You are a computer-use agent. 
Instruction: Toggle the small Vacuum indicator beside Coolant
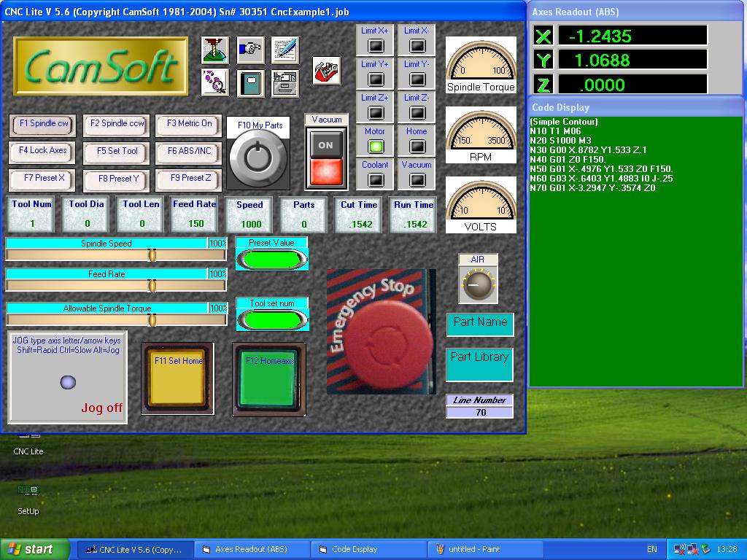[x=417, y=180]
